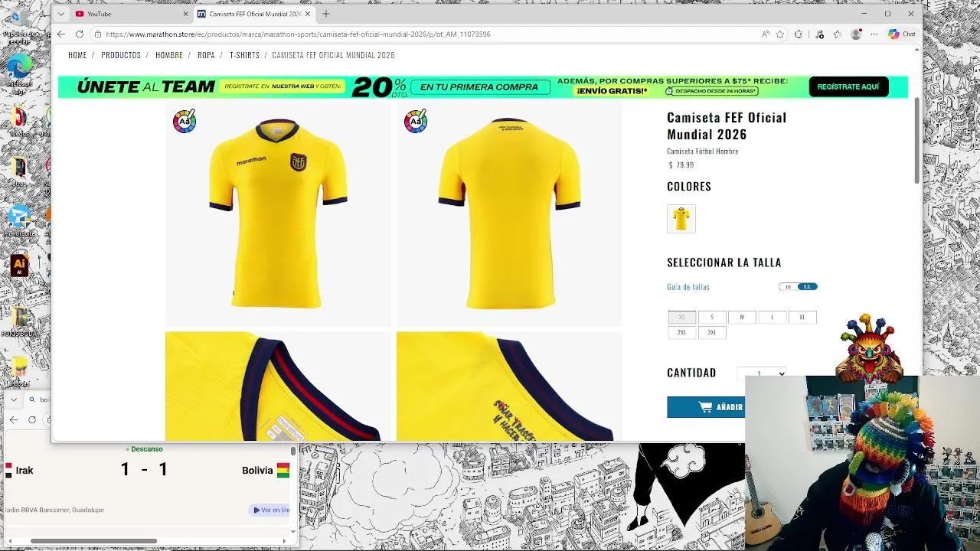Reload the rear browser window page

click(32, 419)
